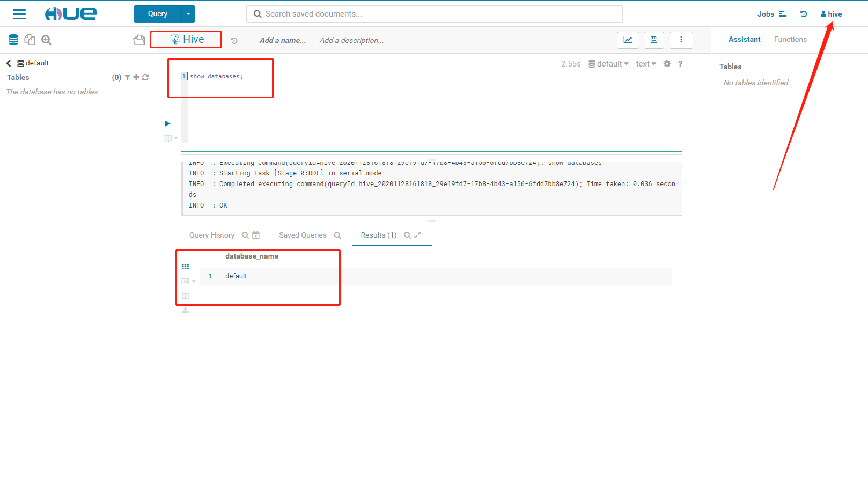868x487 pixels.
Task: Open the default database selector dropdown
Action: click(608, 64)
